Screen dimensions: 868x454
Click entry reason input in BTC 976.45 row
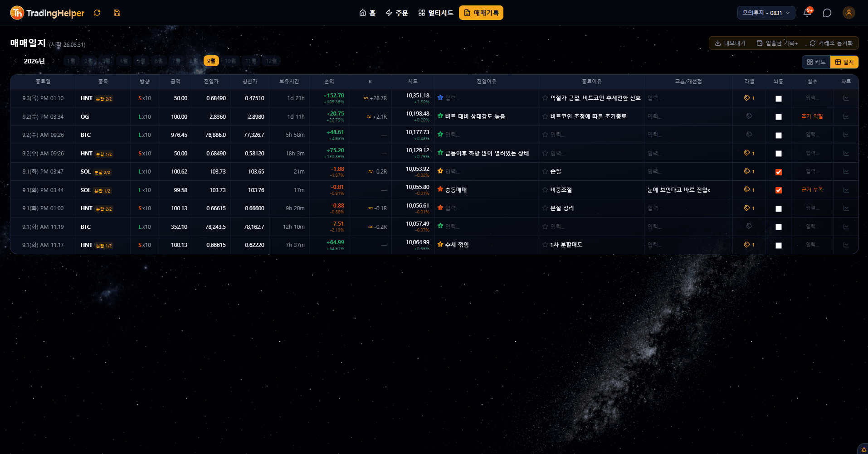[x=491, y=135]
